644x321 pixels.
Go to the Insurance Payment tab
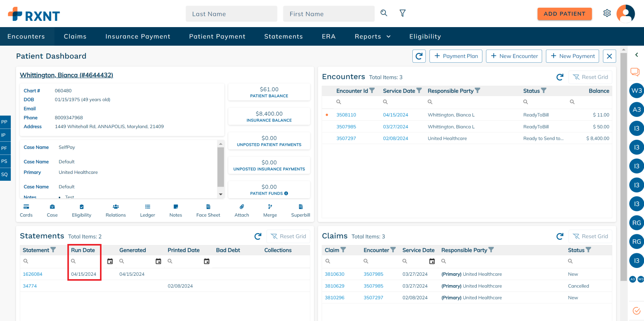coord(138,36)
